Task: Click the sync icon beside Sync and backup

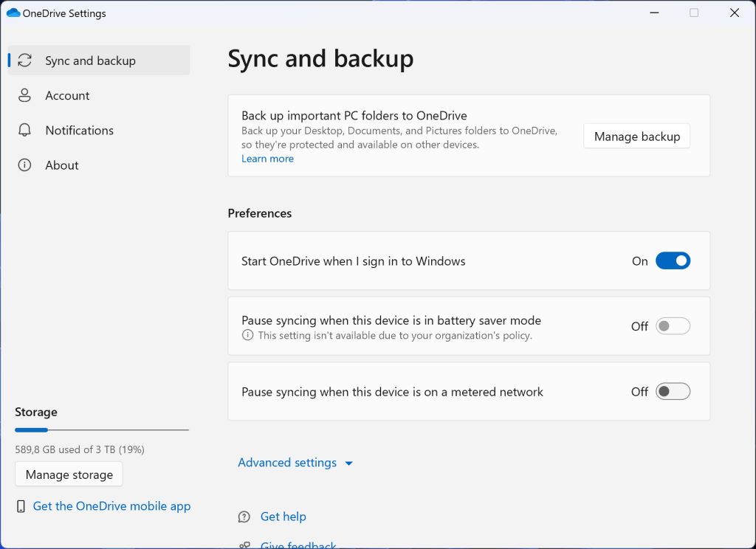Action: (24, 60)
